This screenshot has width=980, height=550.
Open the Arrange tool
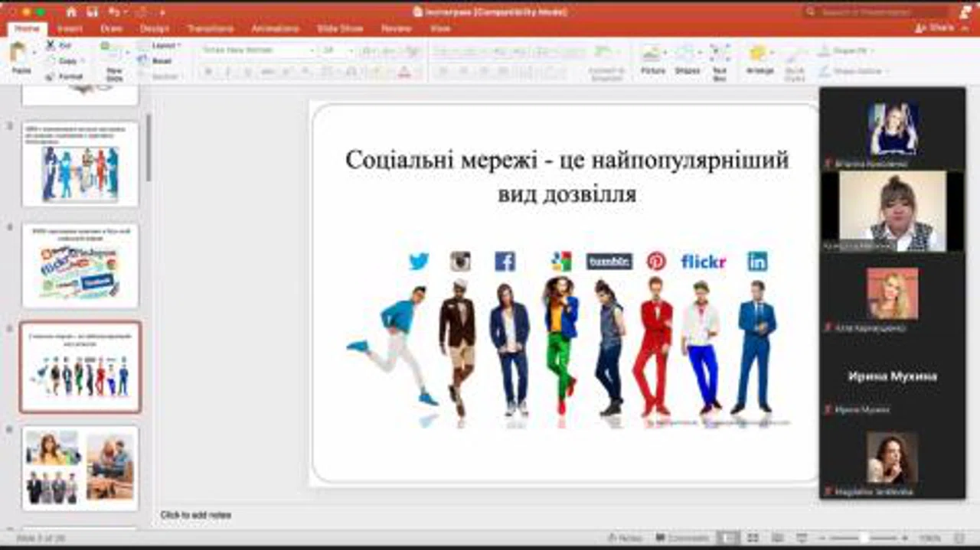[759, 59]
